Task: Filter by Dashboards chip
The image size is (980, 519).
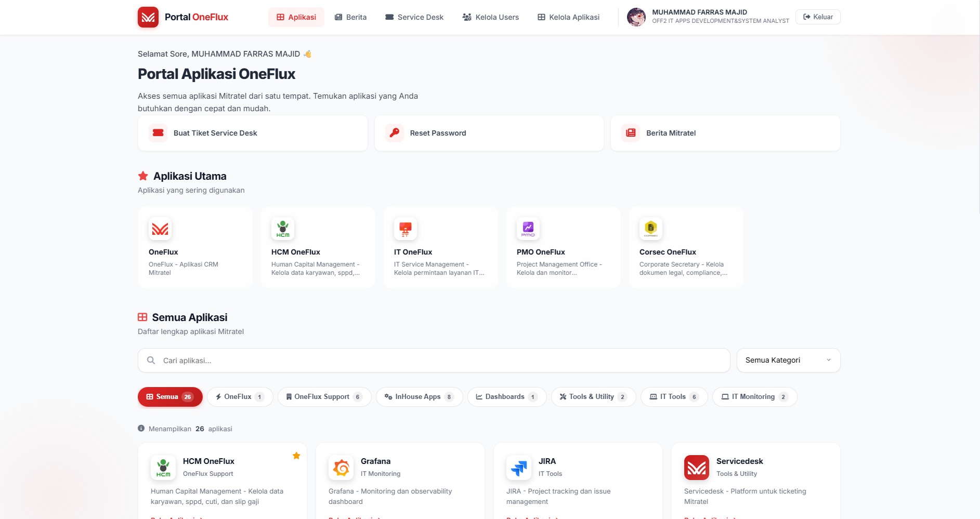Action: click(x=507, y=397)
